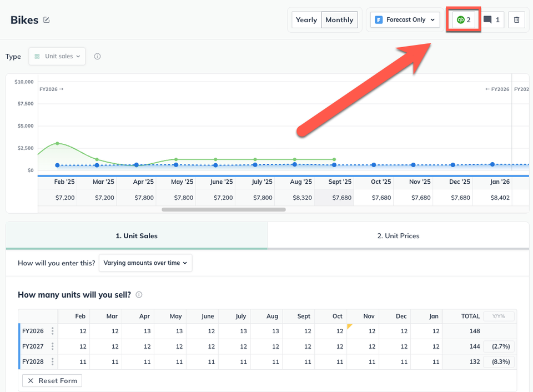
Task: Click FY2026 Feb units cell
Action: [x=74, y=331]
